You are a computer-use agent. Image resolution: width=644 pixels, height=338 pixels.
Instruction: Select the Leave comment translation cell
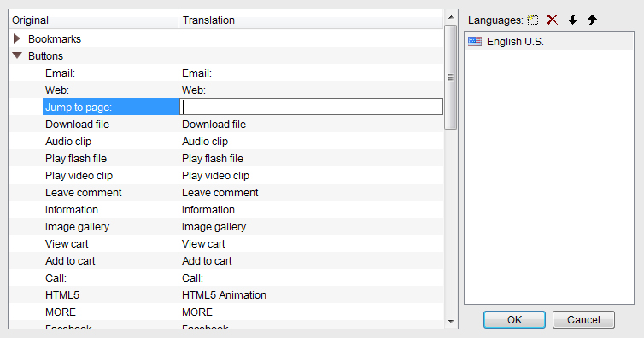(x=220, y=192)
